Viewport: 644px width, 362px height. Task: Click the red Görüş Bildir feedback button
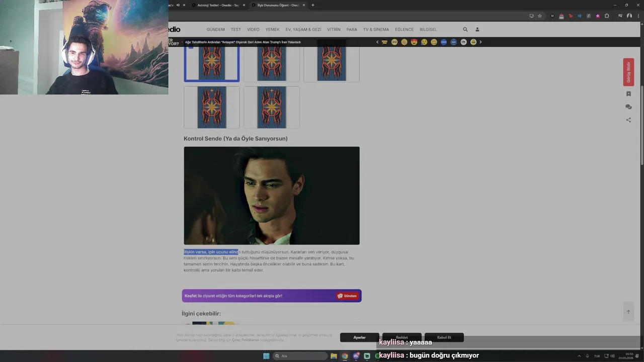(628, 72)
